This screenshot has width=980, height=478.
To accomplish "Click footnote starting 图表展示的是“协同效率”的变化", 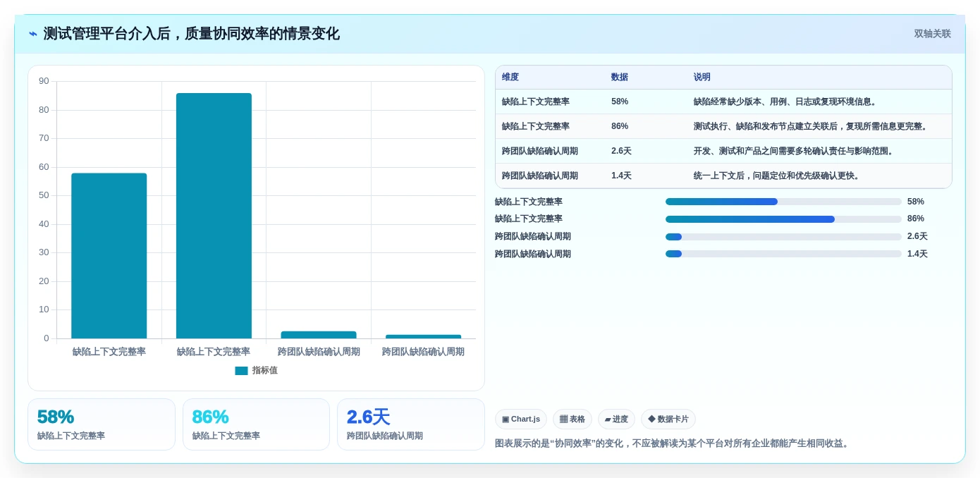I will pos(673,443).
